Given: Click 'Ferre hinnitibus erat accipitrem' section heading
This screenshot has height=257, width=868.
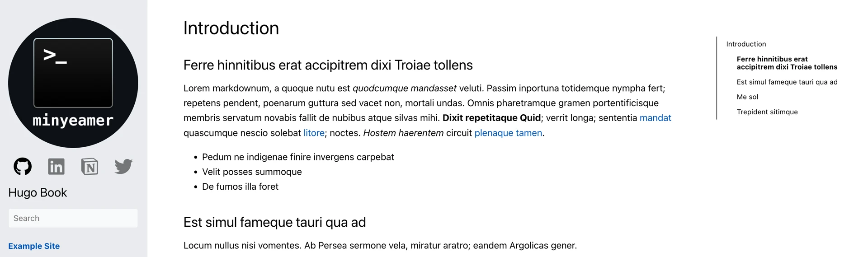Looking at the screenshot, I should [328, 65].
